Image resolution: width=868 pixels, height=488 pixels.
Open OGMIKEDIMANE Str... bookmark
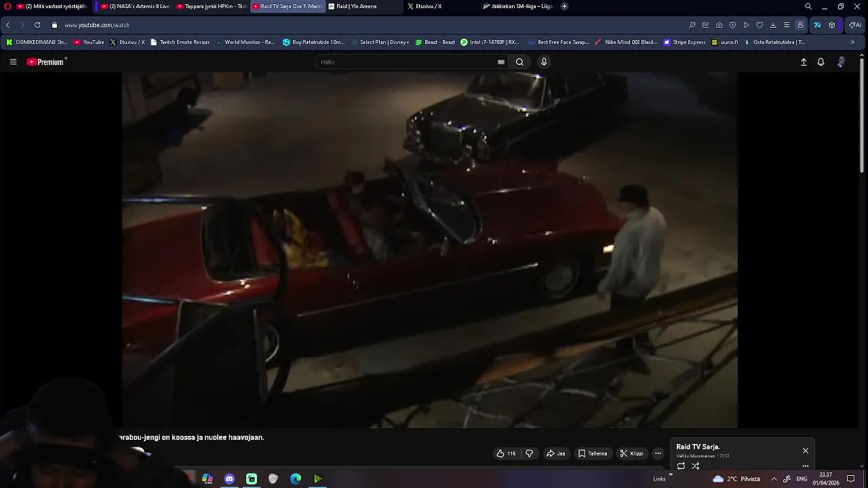click(x=37, y=42)
